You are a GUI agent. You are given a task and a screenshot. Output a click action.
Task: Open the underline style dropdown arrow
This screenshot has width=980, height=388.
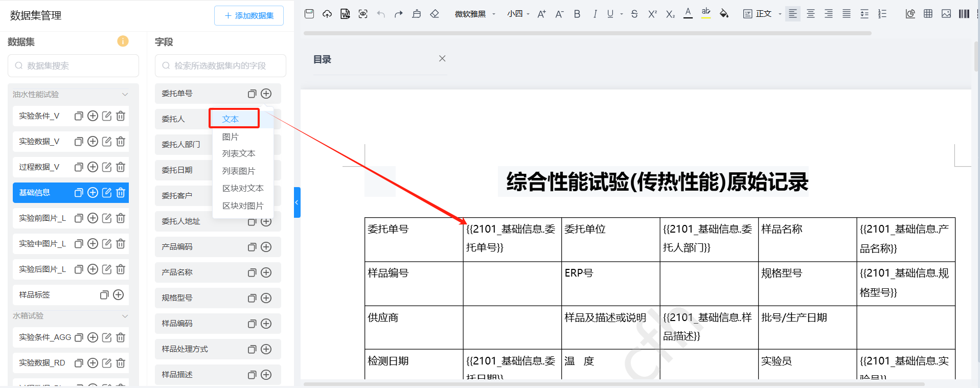pos(622,14)
